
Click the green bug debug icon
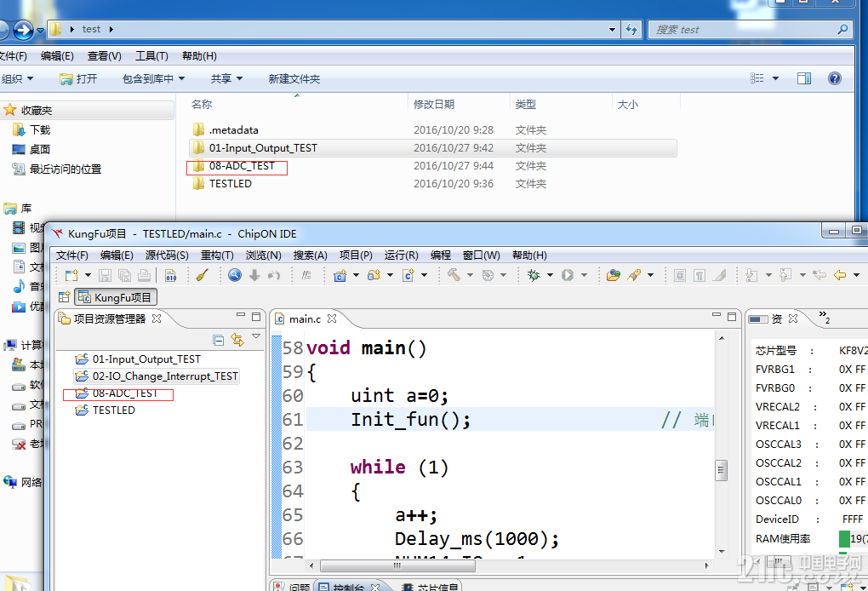[x=534, y=275]
